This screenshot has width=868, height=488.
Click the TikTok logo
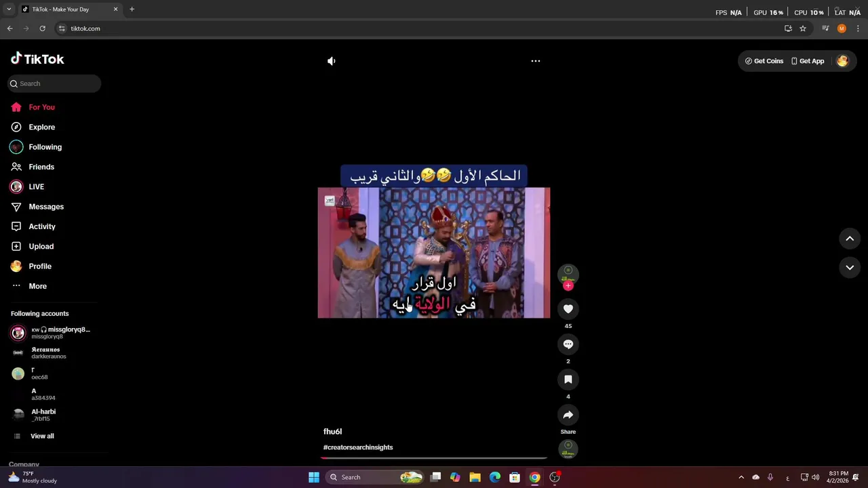pyautogui.click(x=37, y=59)
